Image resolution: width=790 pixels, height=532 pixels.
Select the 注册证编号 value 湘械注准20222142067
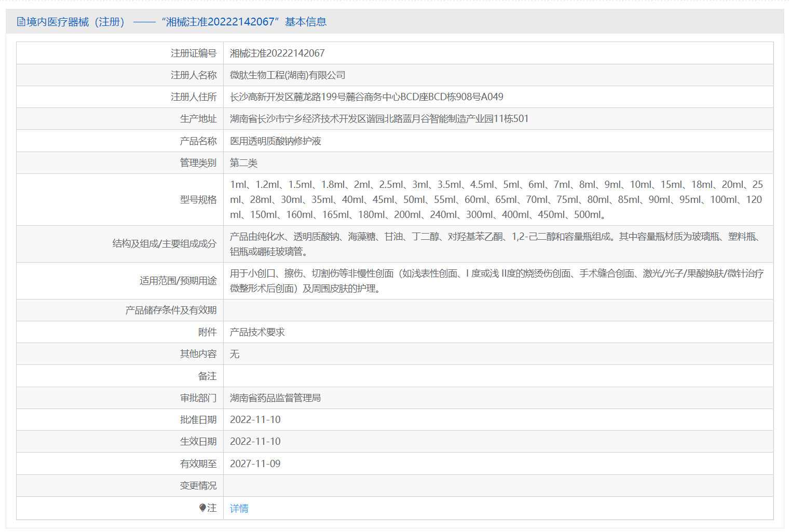coord(277,53)
